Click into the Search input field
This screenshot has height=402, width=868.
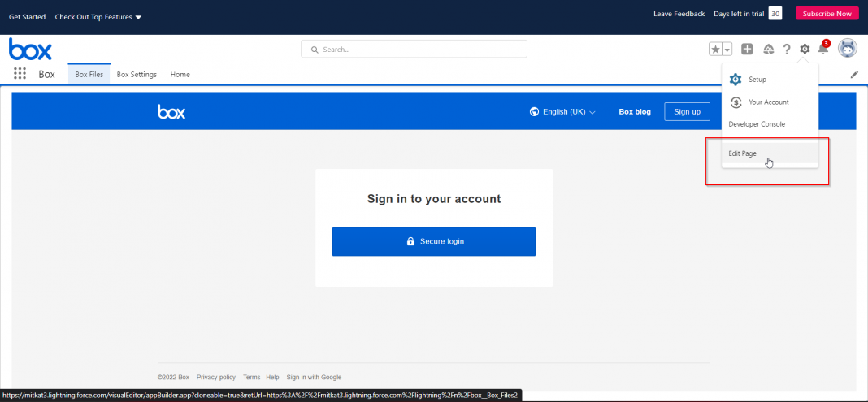coord(414,50)
